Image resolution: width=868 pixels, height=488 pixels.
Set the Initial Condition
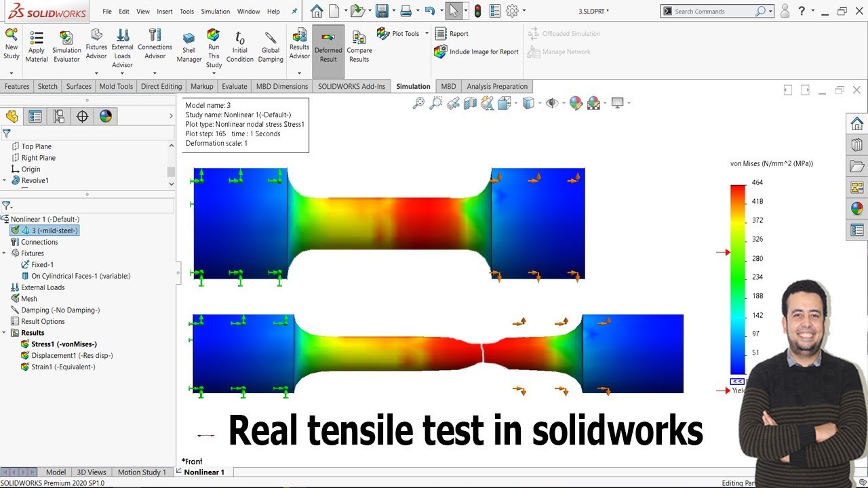(x=240, y=47)
